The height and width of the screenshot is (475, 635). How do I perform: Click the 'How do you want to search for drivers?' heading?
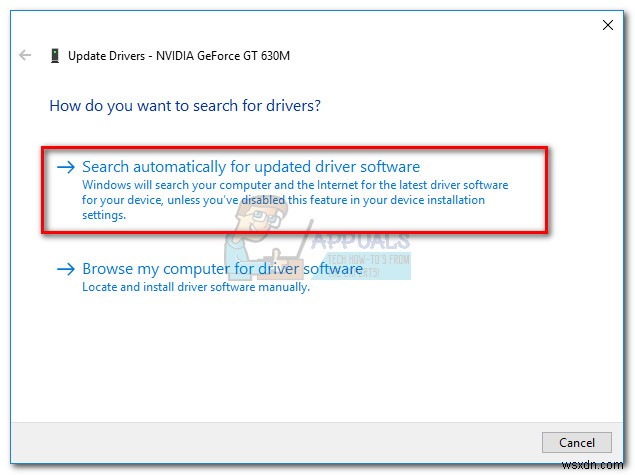pos(185,106)
